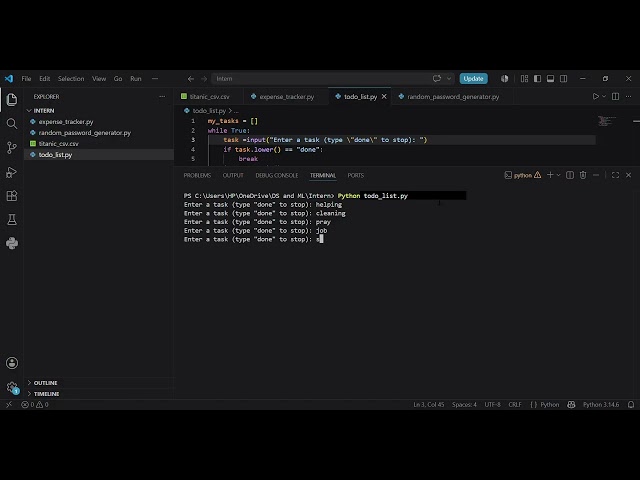Switch to PORTS panel tab

point(356,175)
